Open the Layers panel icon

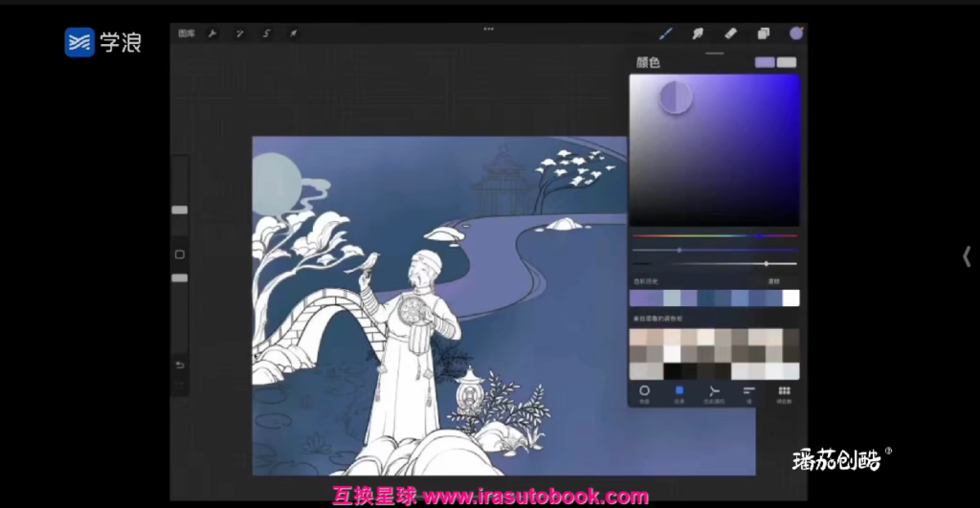763,33
